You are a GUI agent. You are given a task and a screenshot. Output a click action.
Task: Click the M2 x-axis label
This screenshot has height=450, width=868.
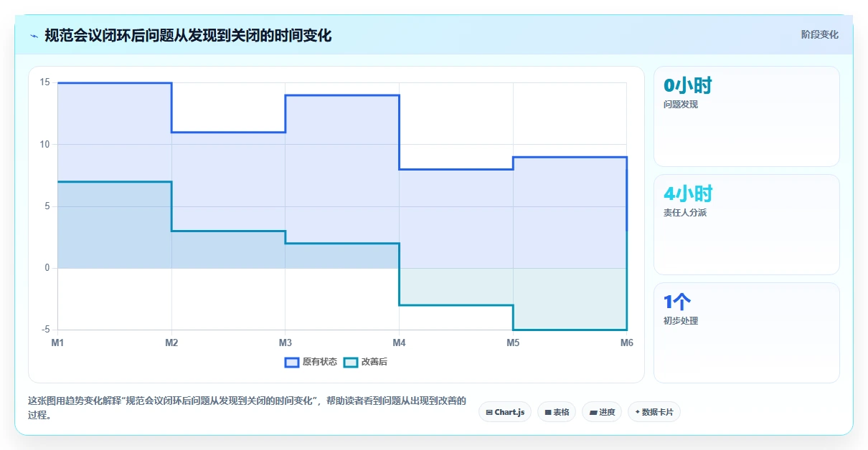pyautogui.click(x=171, y=343)
